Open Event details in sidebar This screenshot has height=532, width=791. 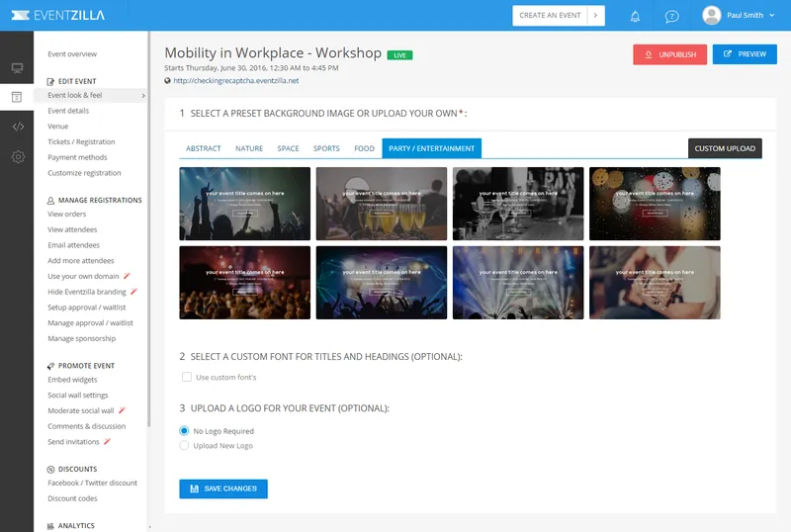tap(68, 111)
